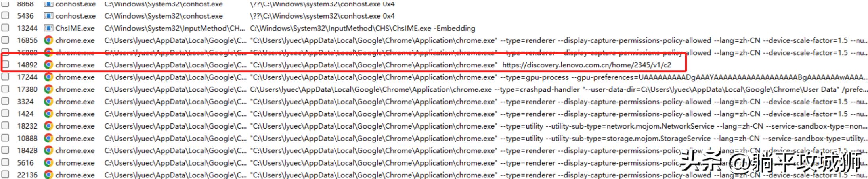The image size is (868, 179).
Task: Click the ChsIME.exe -Embedding command line
Action: pos(363,28)
